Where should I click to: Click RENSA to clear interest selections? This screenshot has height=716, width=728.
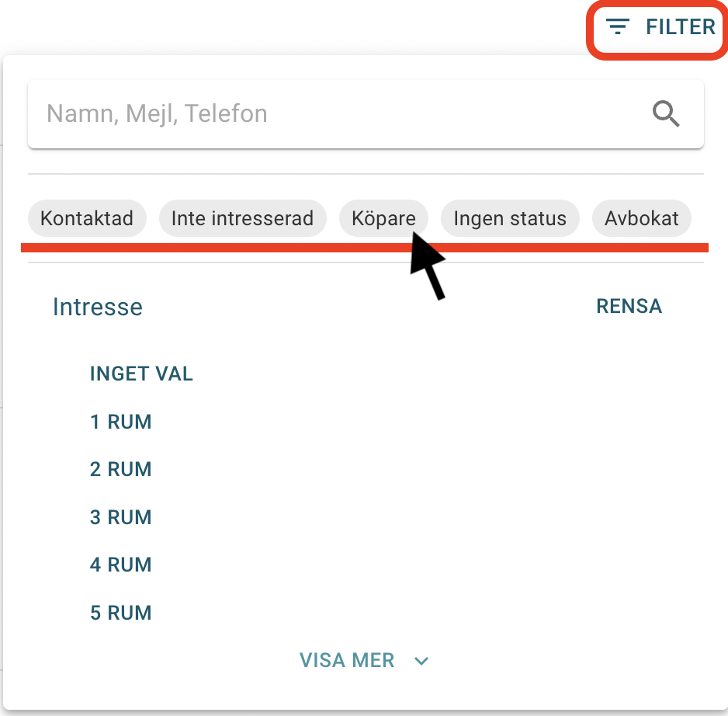pyautogui.click(x=629, y=306)
